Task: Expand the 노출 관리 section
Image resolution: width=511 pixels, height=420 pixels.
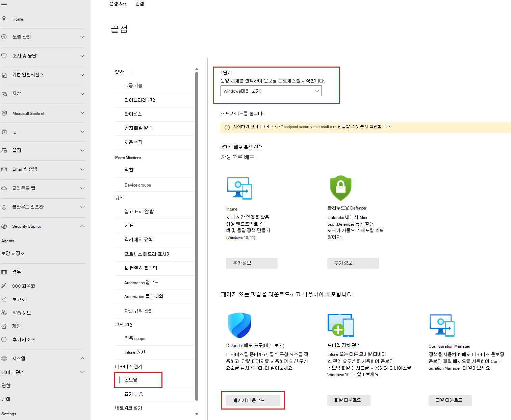Action: click(x=82, y=37)
